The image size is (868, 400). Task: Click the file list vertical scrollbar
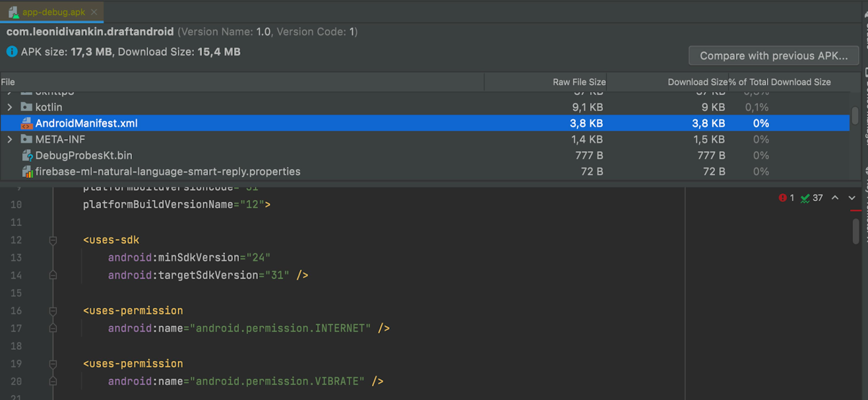pos(855,115)
